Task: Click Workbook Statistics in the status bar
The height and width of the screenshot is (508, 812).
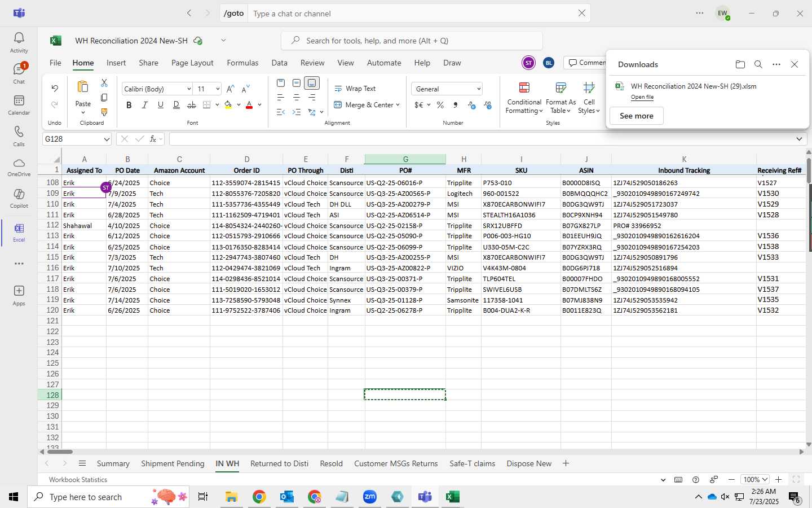Action: click(x=78, y=479)
